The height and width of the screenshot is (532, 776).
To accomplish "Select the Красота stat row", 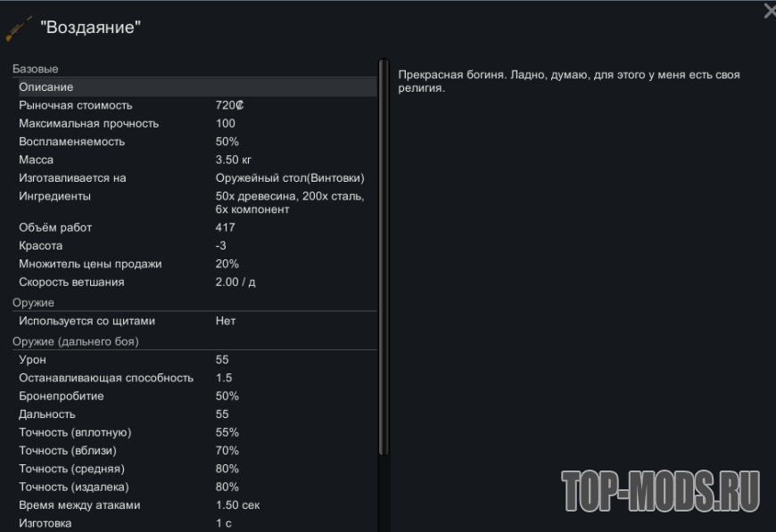I will (196, 246).
